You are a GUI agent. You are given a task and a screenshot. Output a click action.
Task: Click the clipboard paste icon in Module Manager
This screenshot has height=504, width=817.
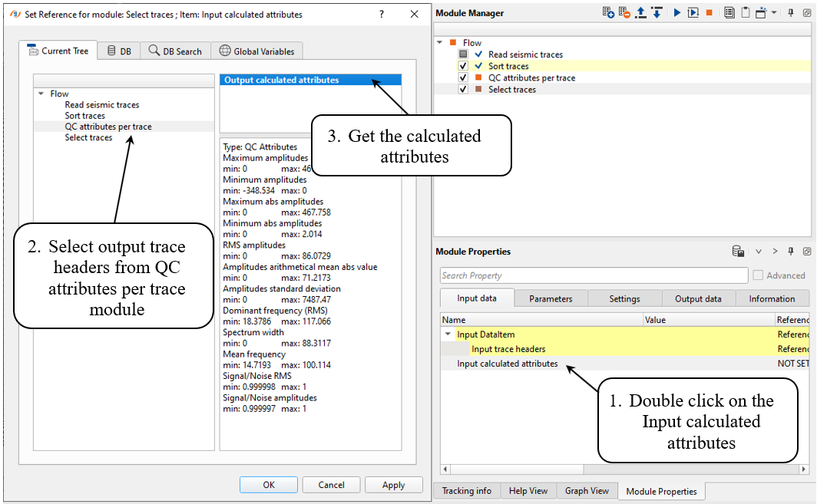[x=745, y=13]
